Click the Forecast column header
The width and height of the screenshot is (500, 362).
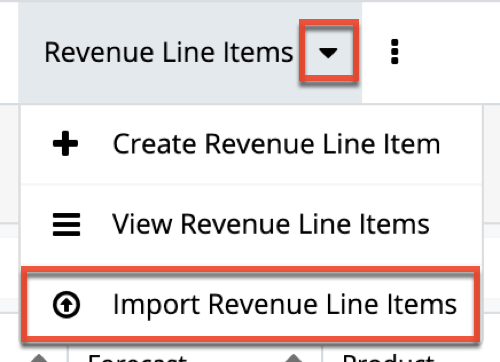(138, 358)
